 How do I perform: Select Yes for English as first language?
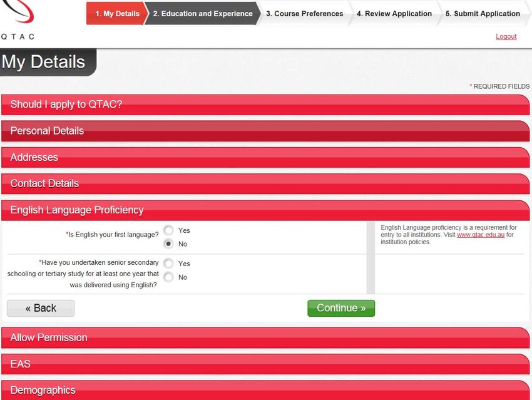[x=168, y=230]
